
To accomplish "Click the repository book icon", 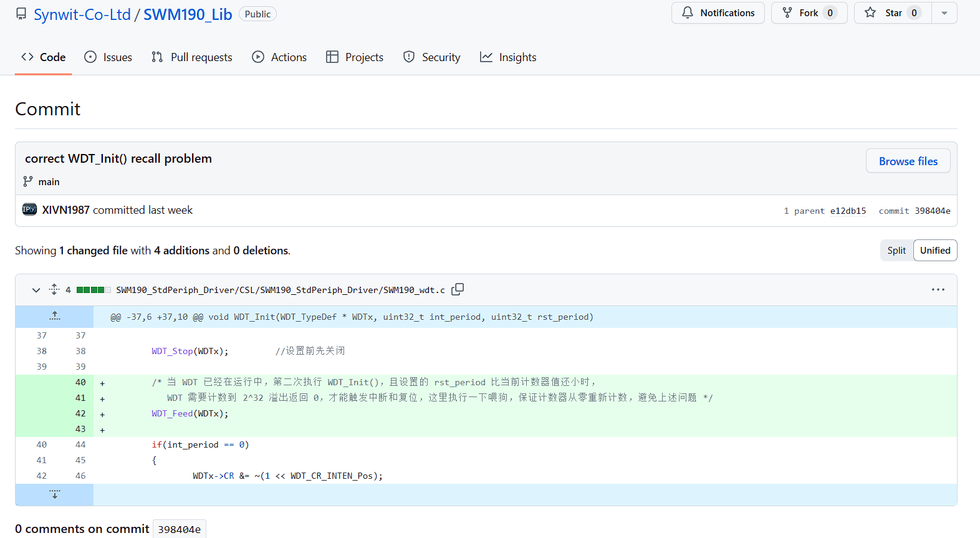I will [21, 14].
